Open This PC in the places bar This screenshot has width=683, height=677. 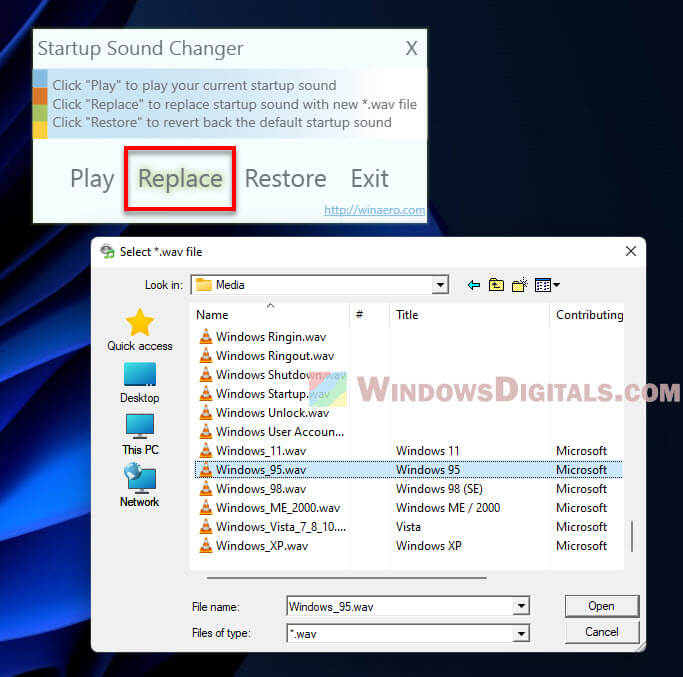tap(140, 434)
